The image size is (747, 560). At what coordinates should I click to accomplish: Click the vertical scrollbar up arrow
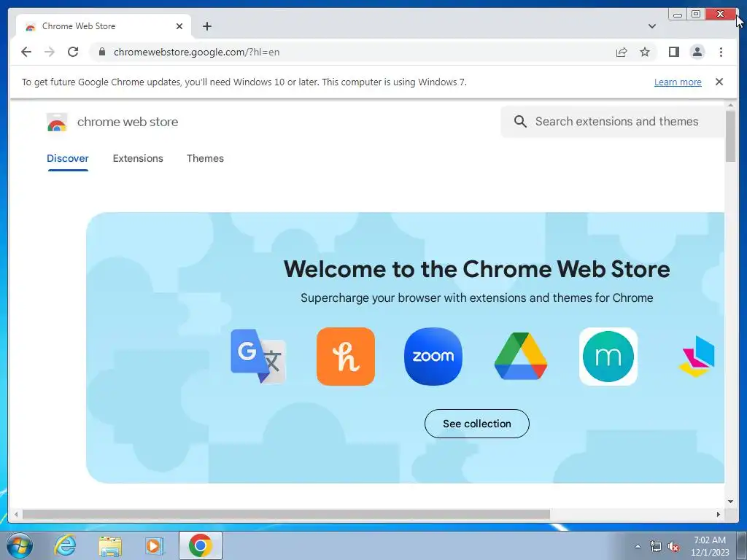730,105
